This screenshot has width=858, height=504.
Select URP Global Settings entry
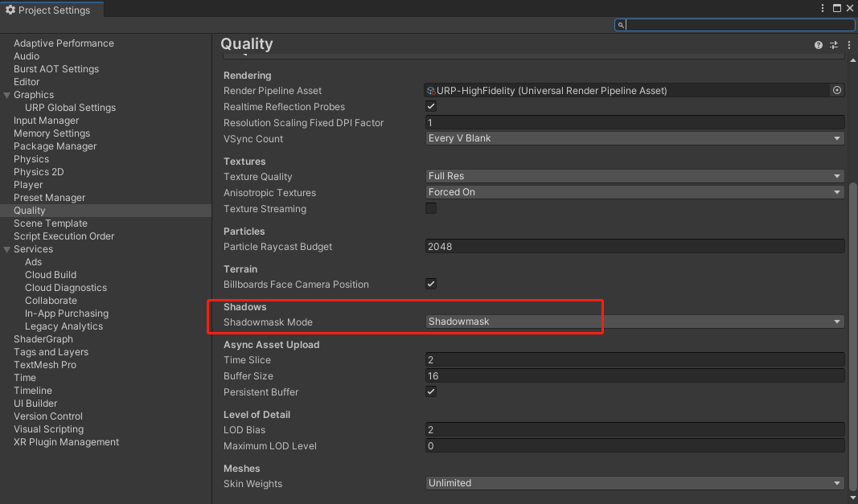pos(70,108)
